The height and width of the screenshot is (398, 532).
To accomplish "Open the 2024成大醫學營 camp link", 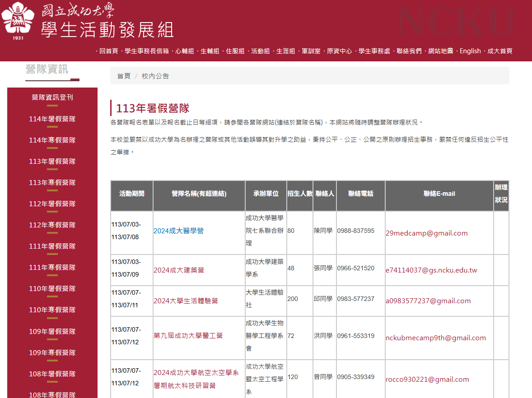I will click(x=178, y=231).
